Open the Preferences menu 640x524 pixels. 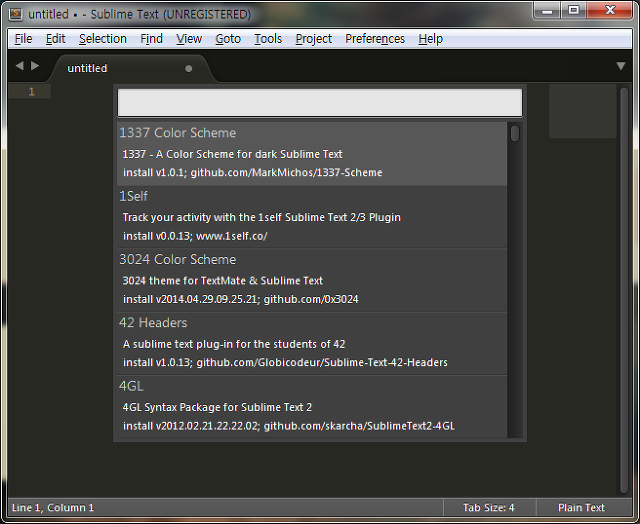(375, 39)
